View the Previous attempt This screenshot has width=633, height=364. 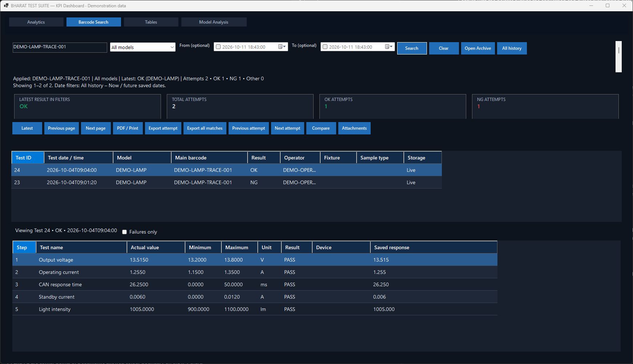point(249,128)
